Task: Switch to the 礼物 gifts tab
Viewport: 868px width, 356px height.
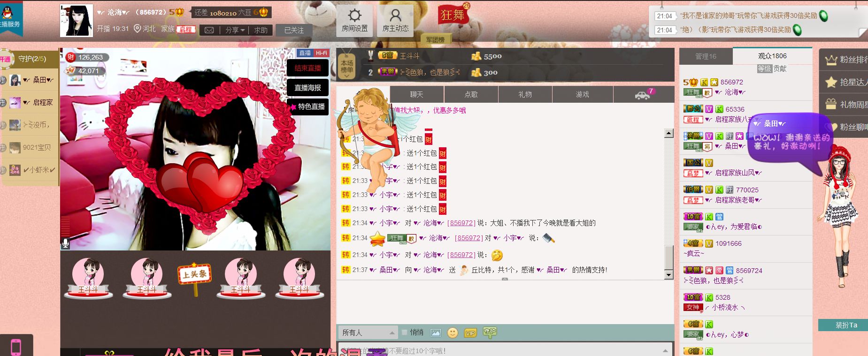Action: point(525,94)
